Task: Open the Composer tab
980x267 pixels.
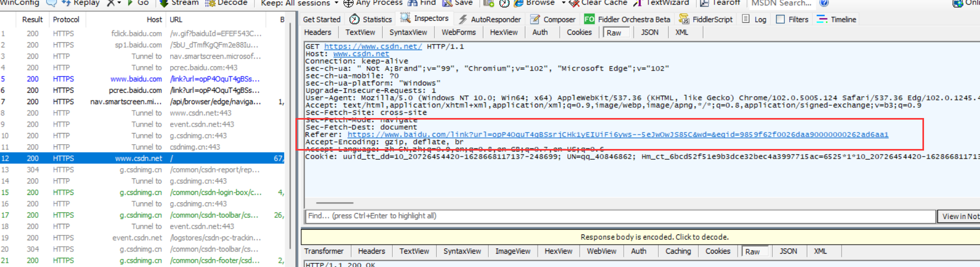Action: [553, 19]
